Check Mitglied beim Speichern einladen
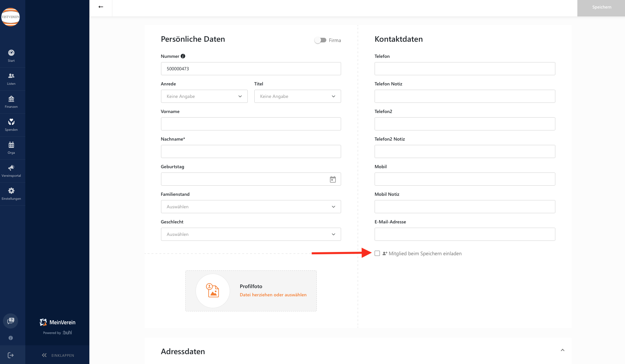 (x=377, y=253)
